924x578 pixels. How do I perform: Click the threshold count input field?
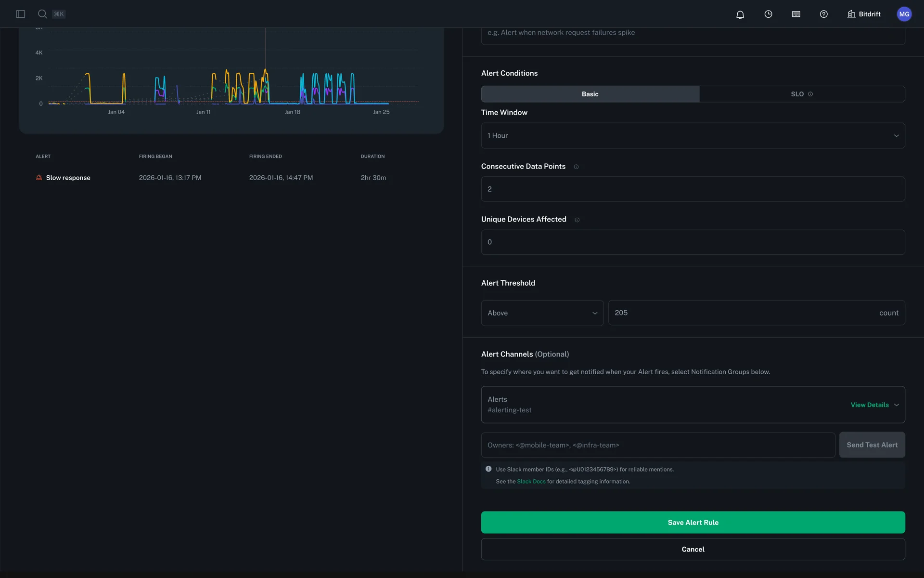pos(741,313)
